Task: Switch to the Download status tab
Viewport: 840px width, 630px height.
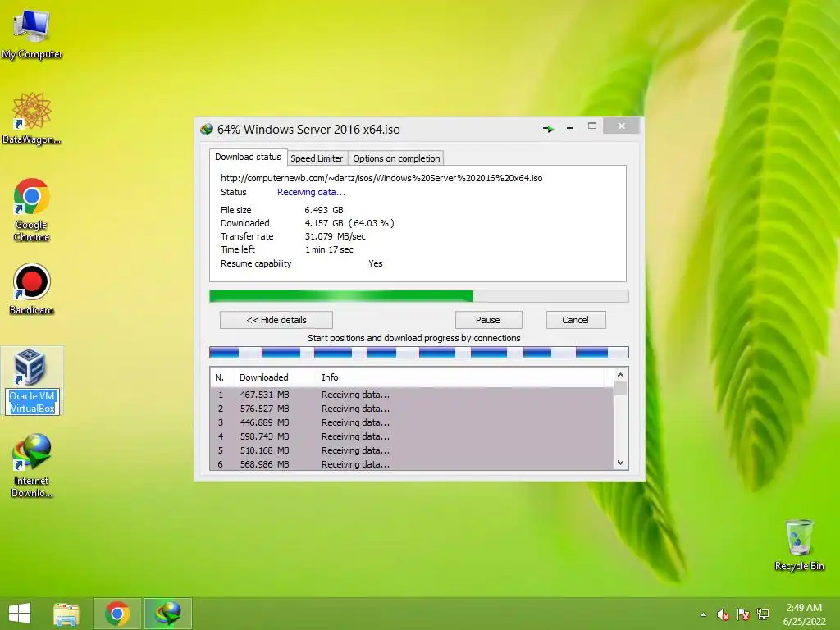Action: pyautogui.click(x=248, y=157)
